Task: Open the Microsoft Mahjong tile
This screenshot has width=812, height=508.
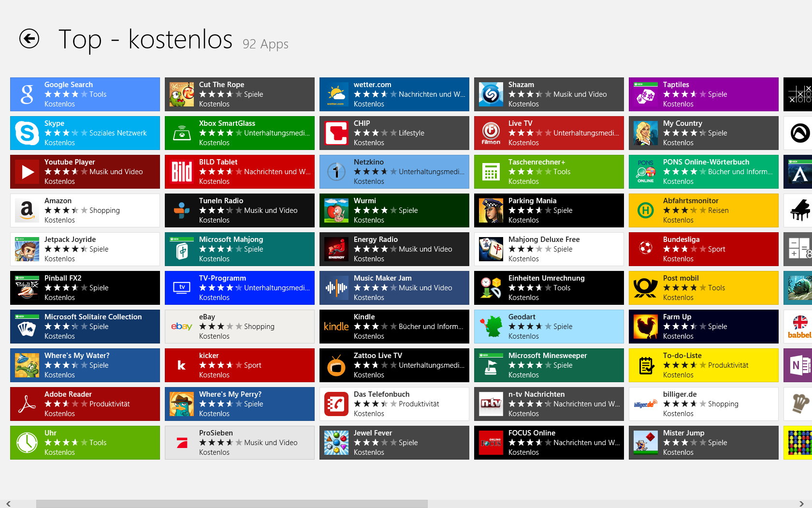Action: pos(240,249)
